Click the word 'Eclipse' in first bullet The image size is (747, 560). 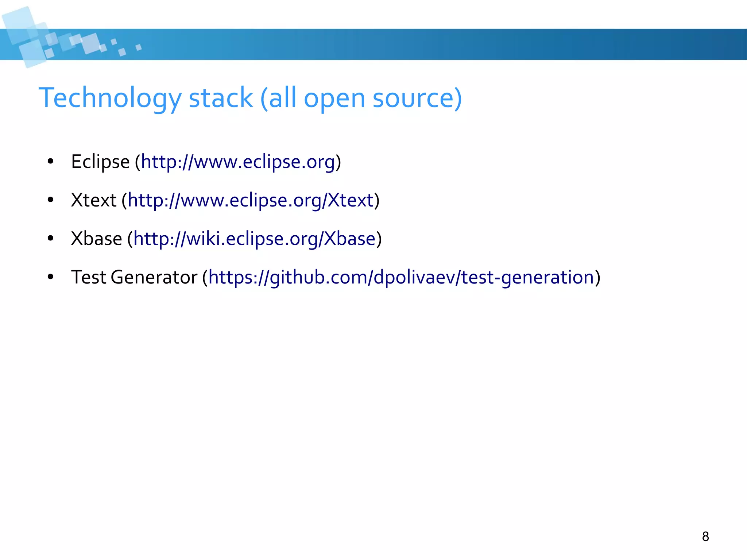click(100, 162)
